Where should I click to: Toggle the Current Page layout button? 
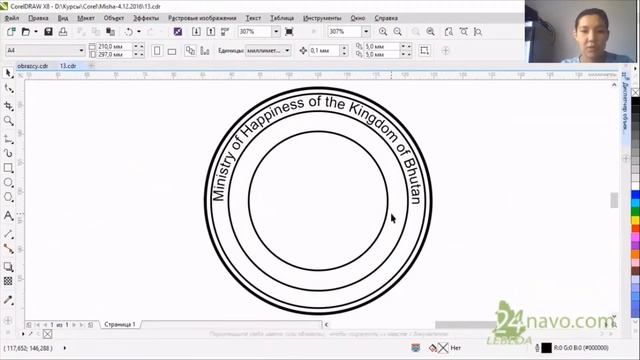tap(205, 51)
